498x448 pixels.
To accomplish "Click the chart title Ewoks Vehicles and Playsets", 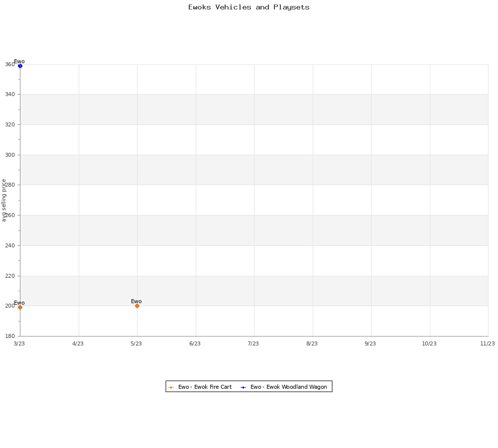I will [249, 7].
